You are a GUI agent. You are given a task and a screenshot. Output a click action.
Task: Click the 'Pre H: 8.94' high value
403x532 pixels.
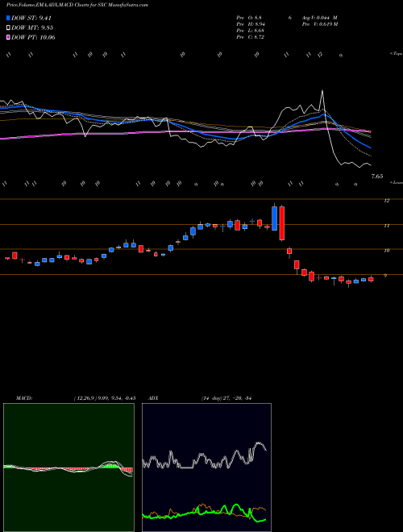pos(251,24)
